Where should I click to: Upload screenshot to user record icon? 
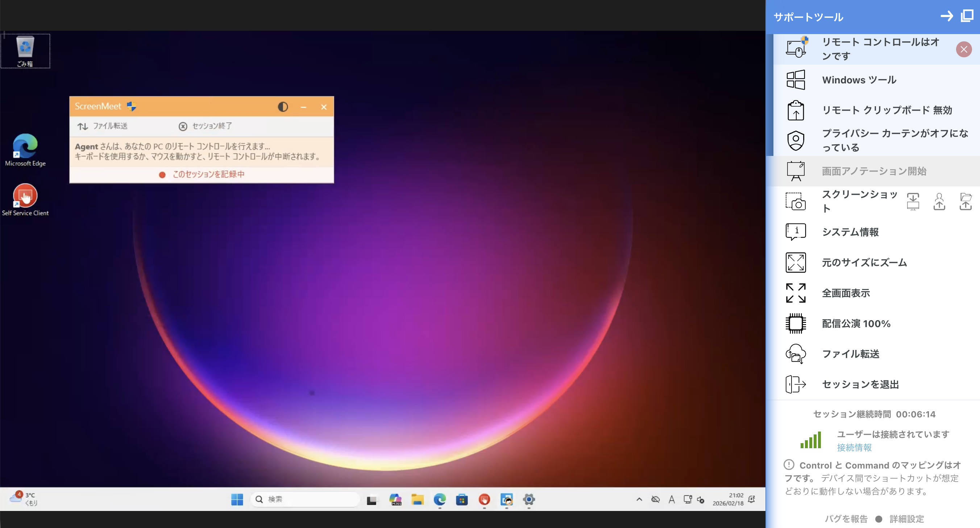[939, 201]
